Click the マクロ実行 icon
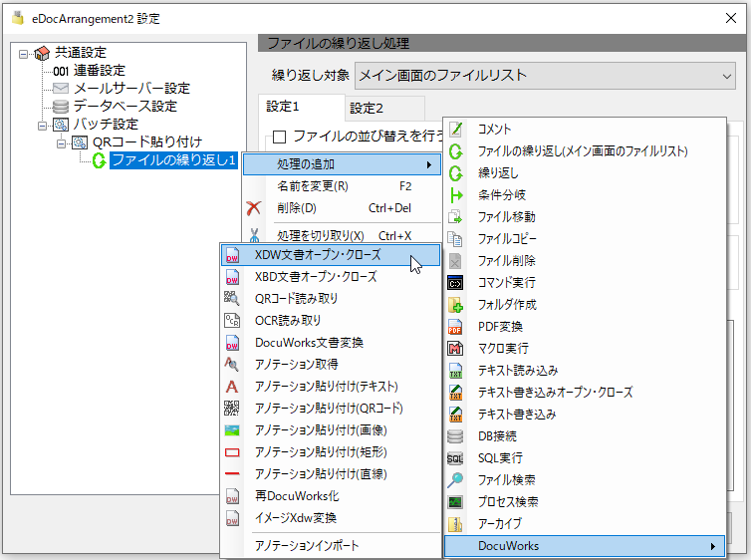The height and width of the screenshot is (560, 751). tap(455, 349)
